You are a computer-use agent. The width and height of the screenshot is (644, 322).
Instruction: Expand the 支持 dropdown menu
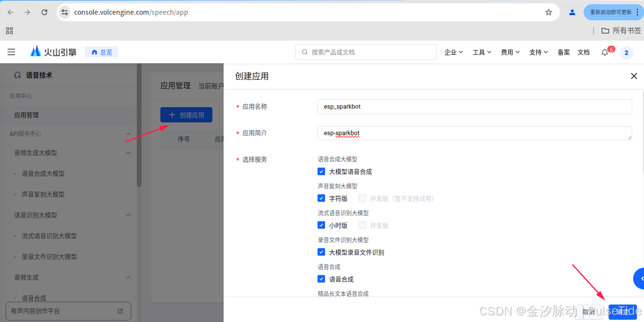(539, 52)
